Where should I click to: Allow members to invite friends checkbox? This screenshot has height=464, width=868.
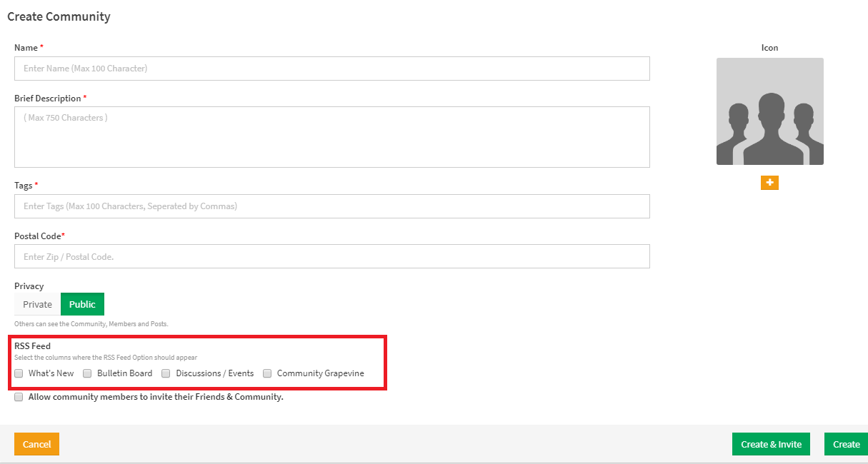click(x=19, y=397)
